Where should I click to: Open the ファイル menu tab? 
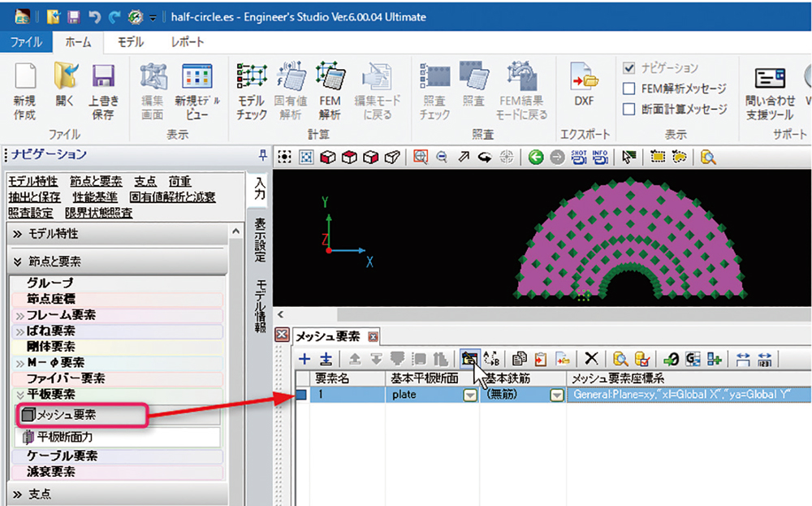pyautogui.click(x=26, y=42)
